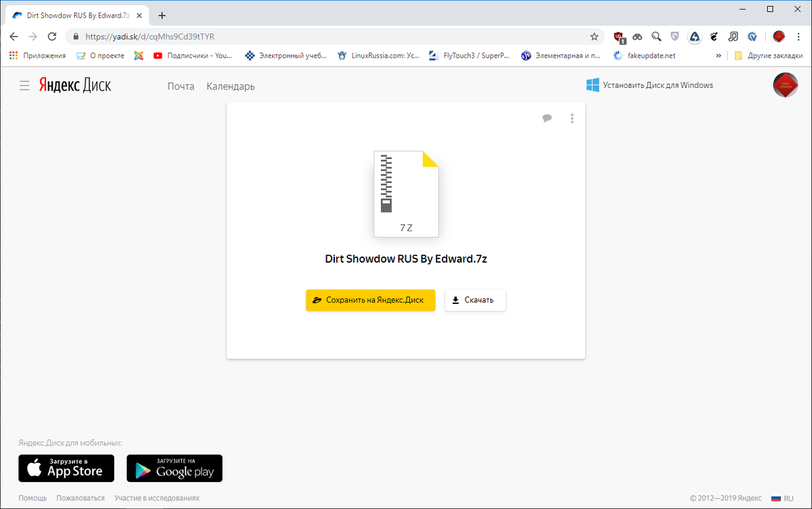Open the О проекте bookmark
Viewport: 812px width, 509px height.
click(x=100, y=56)
